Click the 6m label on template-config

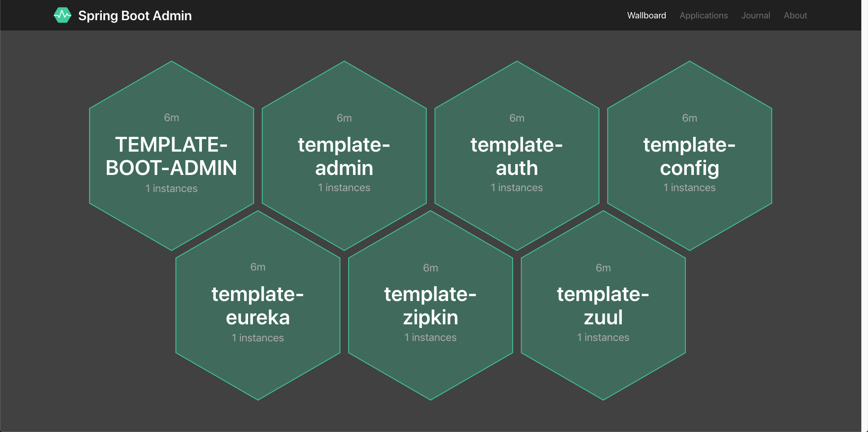[x=689, y=118]
